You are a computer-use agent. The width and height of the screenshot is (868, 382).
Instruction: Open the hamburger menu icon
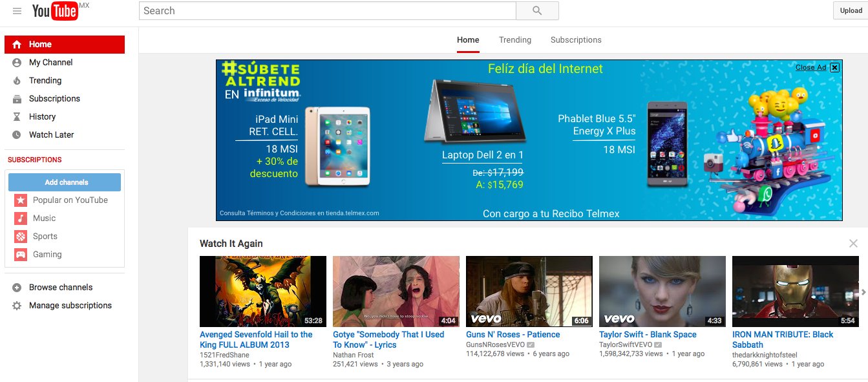(x=17, y=10)
